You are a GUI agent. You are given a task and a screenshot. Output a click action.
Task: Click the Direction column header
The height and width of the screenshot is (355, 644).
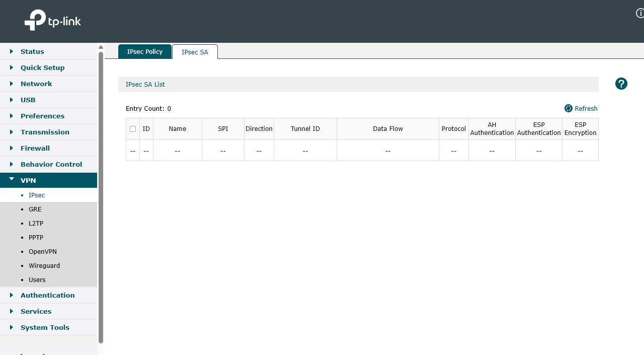259,129
